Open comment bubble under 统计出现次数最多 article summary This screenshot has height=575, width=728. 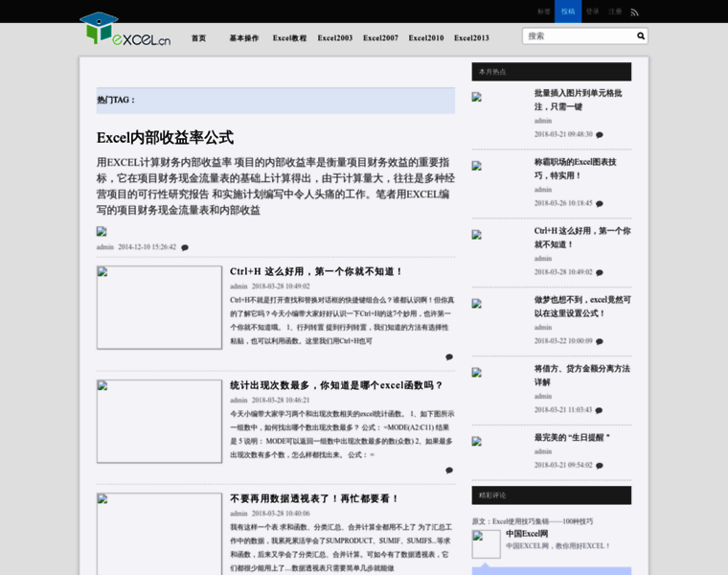449,470
